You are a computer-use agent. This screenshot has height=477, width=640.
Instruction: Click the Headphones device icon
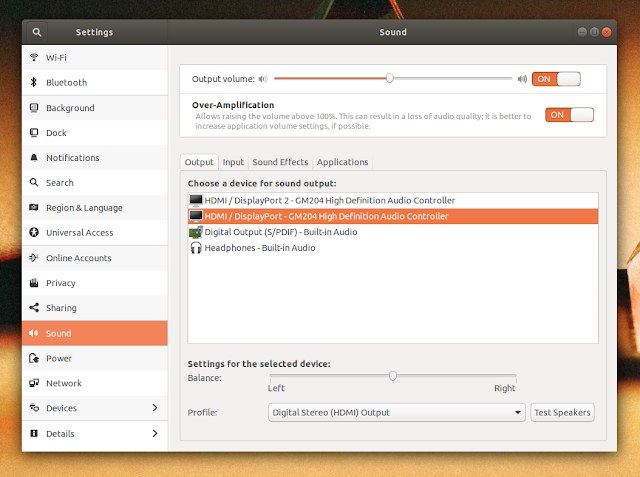(x=196, y=248)
